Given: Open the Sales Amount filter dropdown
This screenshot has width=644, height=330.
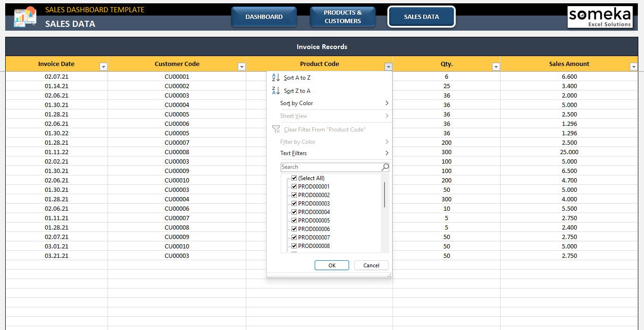Looking at the screenshot, I should pyautogui.click(x=634, y=66).
